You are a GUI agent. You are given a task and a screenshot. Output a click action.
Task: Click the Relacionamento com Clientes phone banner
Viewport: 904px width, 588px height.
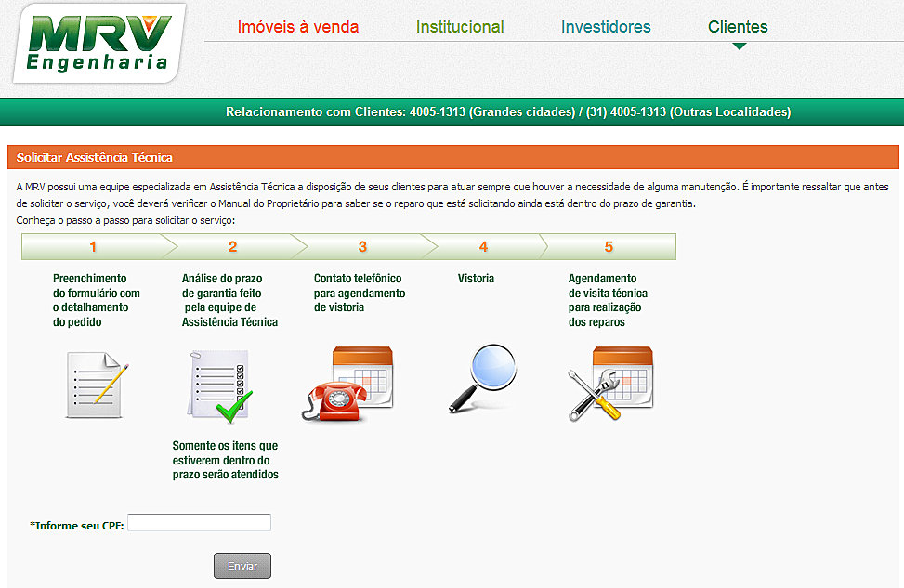[508, 112]
